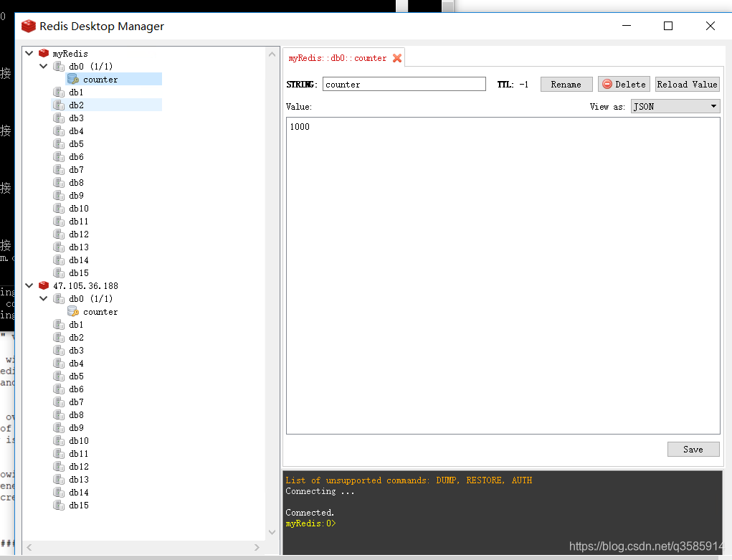Click the counter key icon under 47.105.36.188
The height and width of the screenshot is (560, 732).
click(73, 311)
